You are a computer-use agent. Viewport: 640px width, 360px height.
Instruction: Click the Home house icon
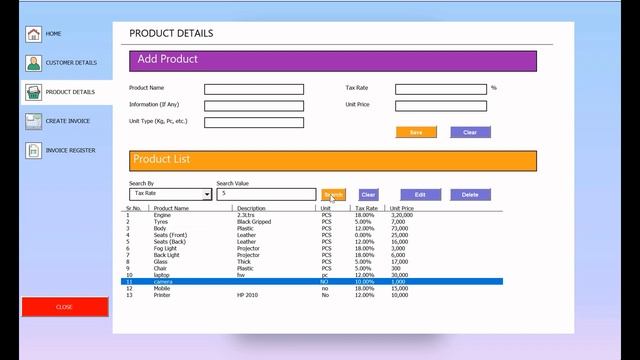(x=33, y=34)
